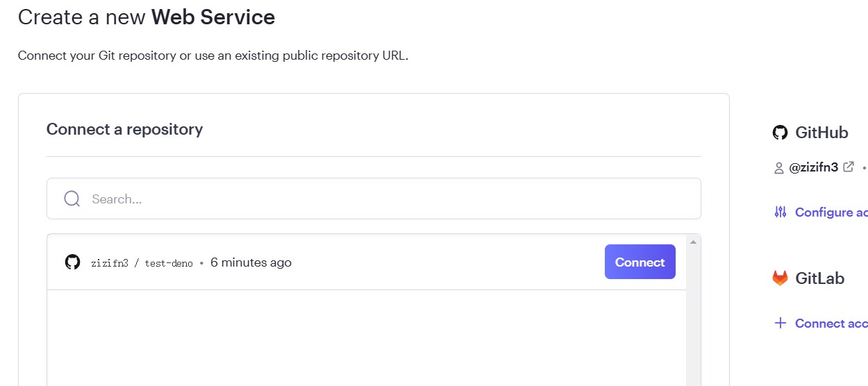Select the zizifn3 / test-deno repository name

point(142,263)
